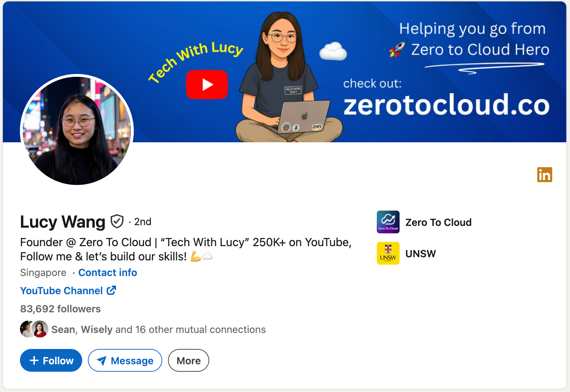Image resolution: width=570 pixels, height=392 pixels.
Task: Click the Lucy Wang profile name
Action: [63, 222]
